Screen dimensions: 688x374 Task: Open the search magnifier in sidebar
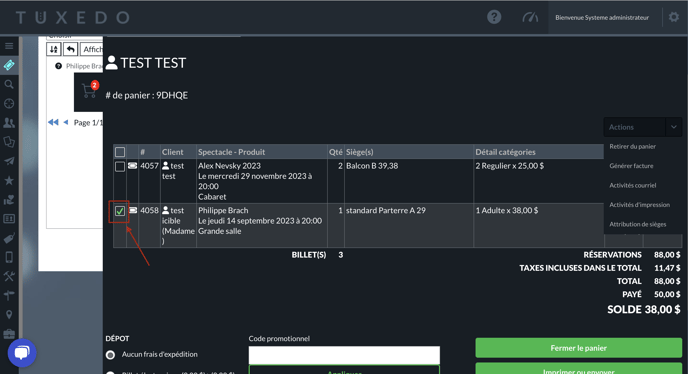pyautogui.click(x=9, y=84)
